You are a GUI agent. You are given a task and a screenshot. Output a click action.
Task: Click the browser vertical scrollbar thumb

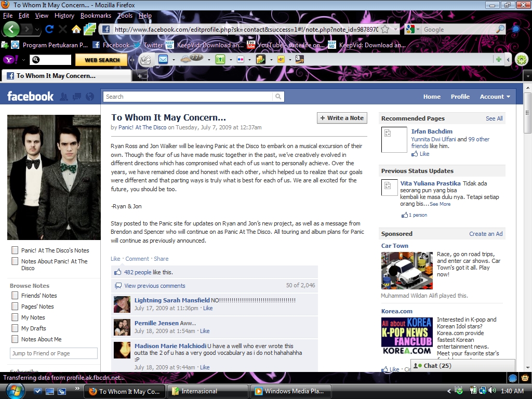527,112
